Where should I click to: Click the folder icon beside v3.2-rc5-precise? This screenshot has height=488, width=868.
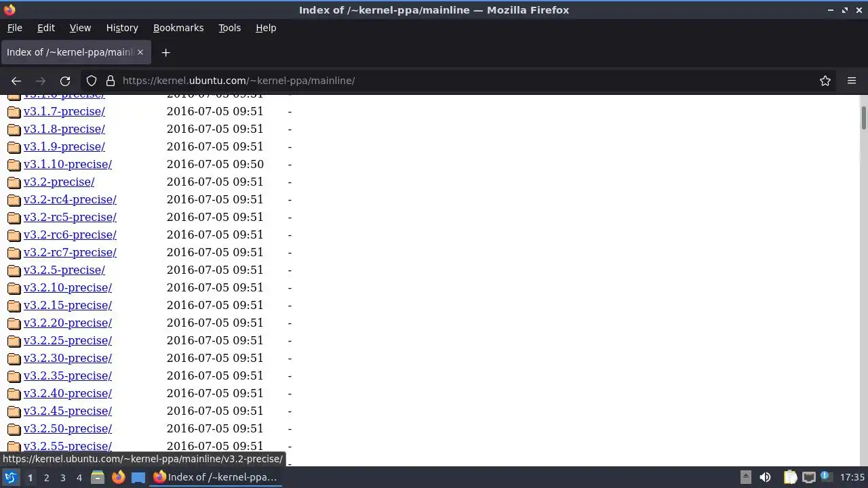coord(14,218)
